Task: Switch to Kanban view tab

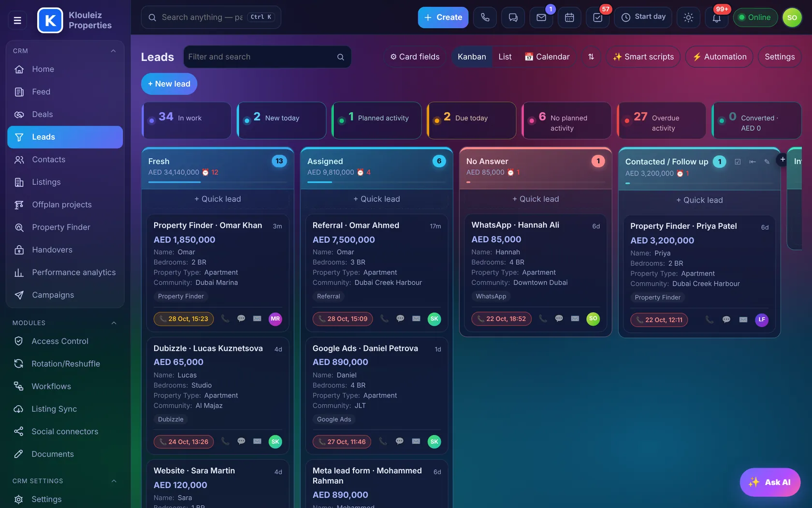Action: click(x=471, y=57)
